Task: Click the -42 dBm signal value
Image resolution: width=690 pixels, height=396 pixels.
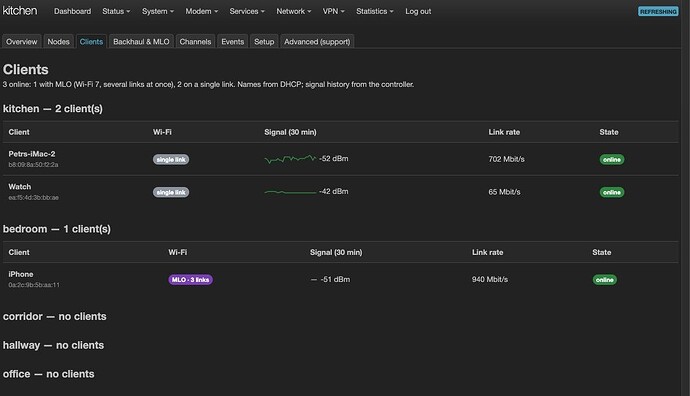Action: click(334, 191)
